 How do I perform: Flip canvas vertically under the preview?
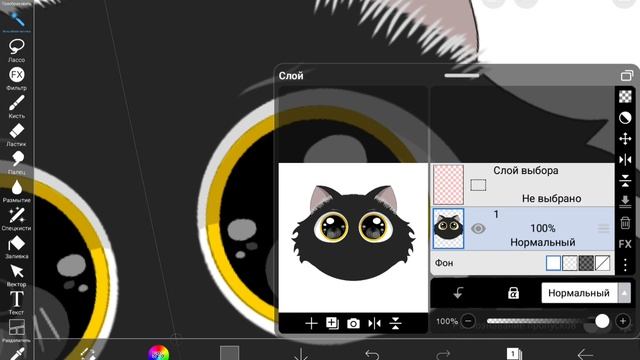[x=396, y=324]
